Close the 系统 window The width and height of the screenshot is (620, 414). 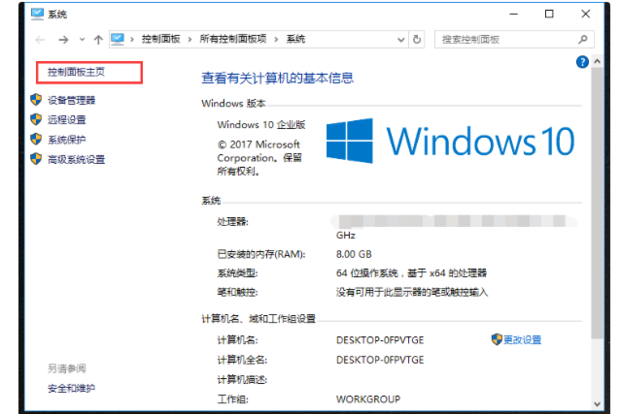[586, 14]
